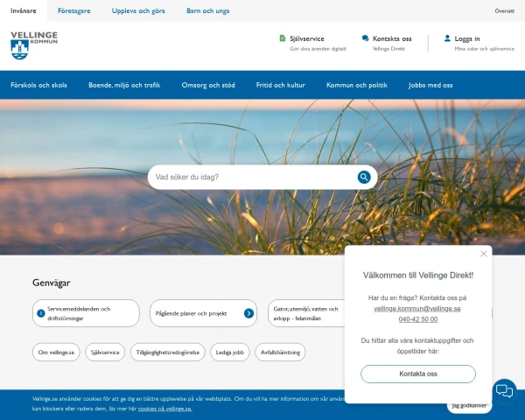Screen dimensions: 525x420
Task: Click the Tillgänglighetsredogörelse pill button
Action: tap(168, 353)
